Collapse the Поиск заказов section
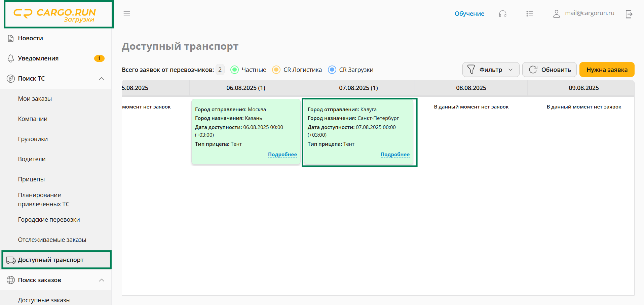The width and height of the screenshot is (644, 305). [102, 280]
